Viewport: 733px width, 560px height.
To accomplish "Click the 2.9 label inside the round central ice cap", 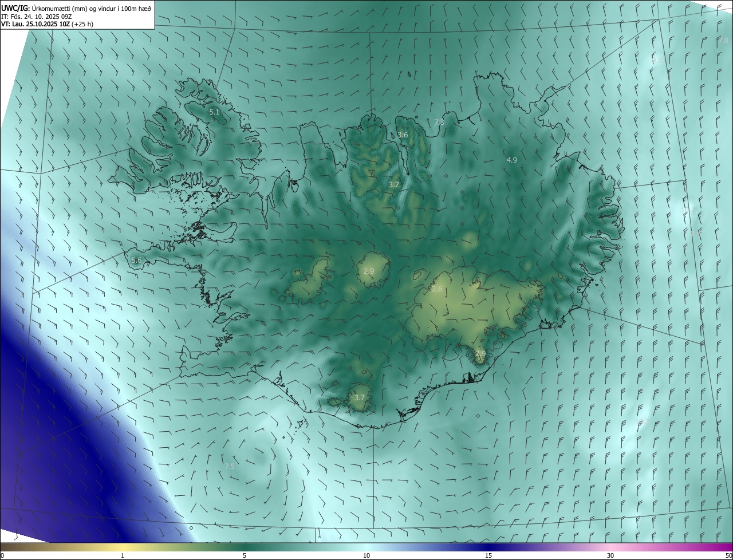I will 369,271.
